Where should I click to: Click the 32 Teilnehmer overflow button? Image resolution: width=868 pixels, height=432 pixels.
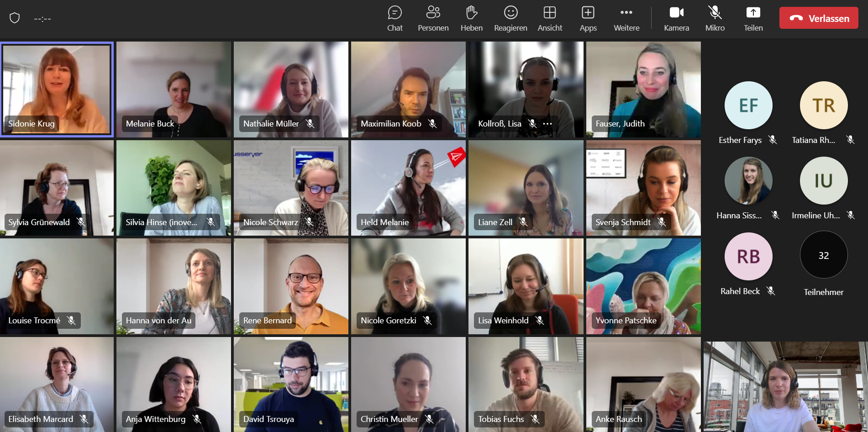click(823, 255)
